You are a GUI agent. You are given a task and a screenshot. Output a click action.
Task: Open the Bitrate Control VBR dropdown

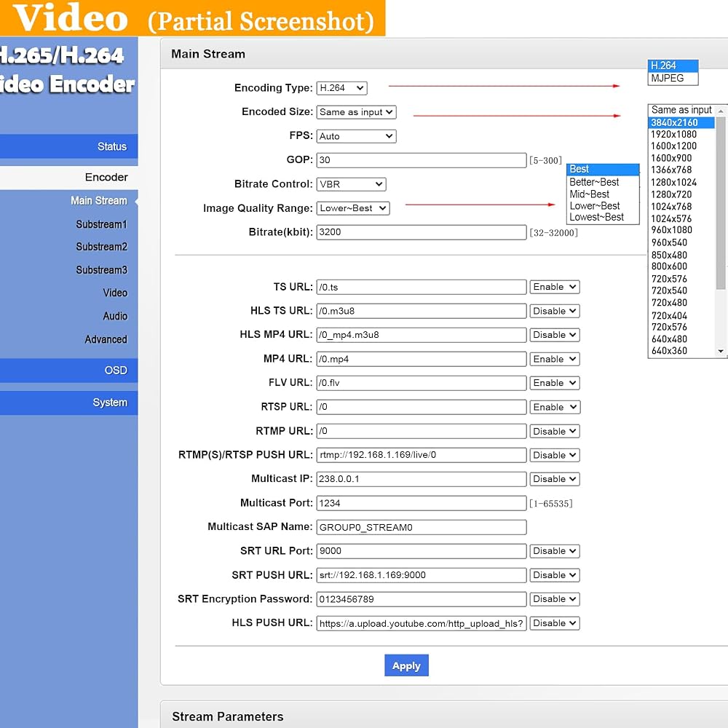351,184
